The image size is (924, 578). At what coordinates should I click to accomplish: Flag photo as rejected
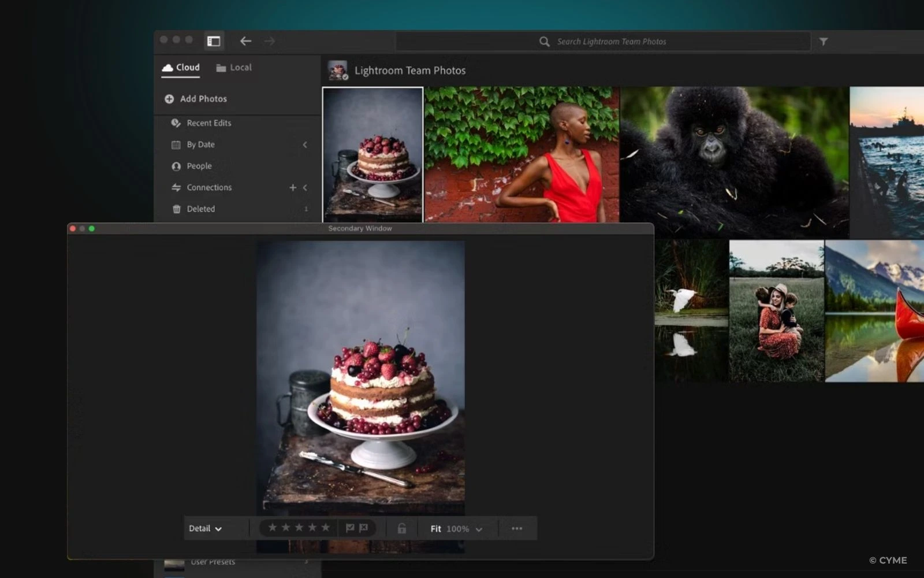coord(363,528)
